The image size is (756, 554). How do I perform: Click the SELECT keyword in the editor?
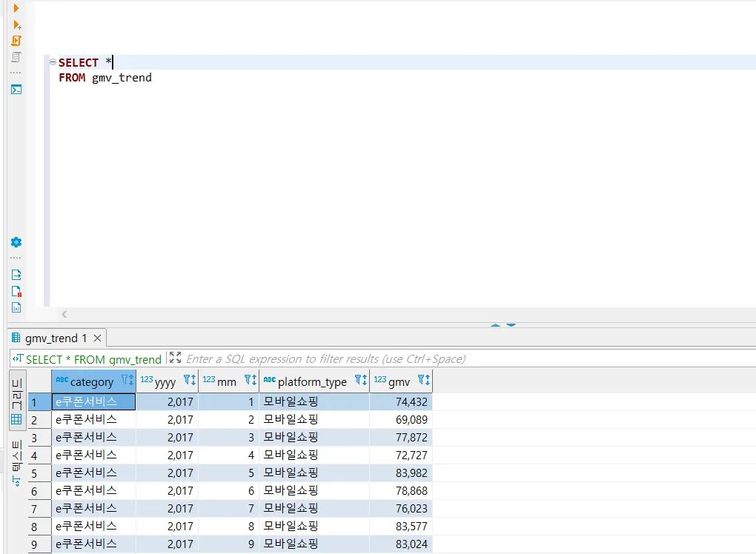[x=78, y=63]
